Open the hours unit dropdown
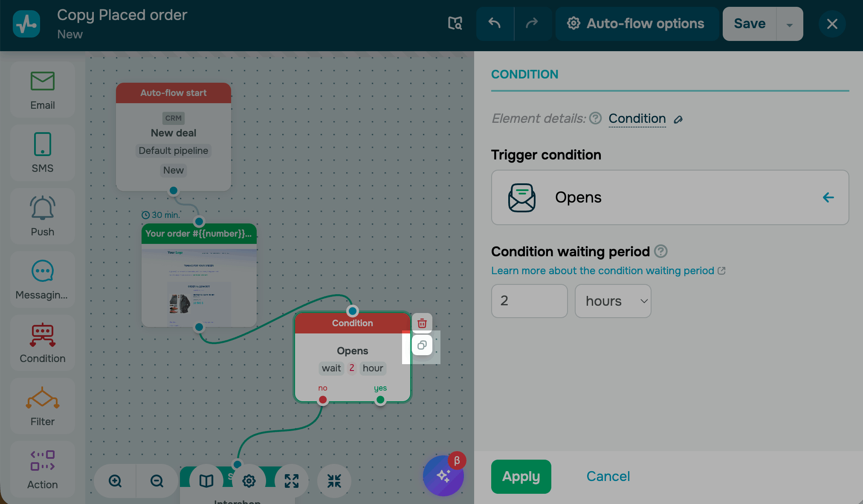The height and width of the screenshot is (504, 863). (613, 301)
